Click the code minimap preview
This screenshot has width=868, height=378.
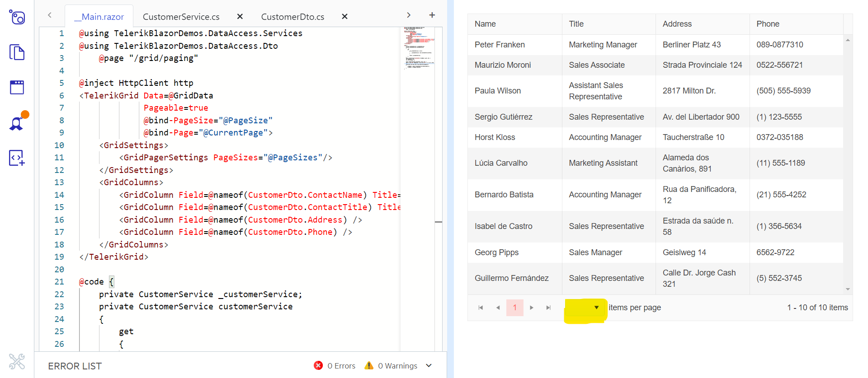tap(419, 47)
